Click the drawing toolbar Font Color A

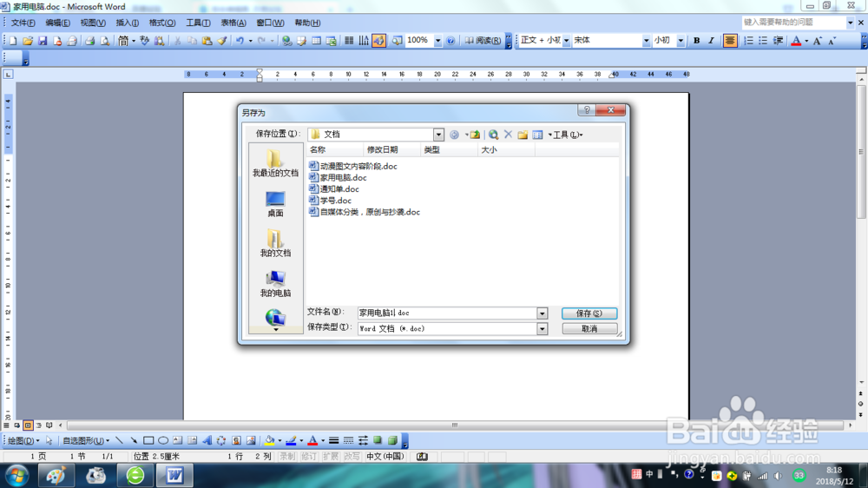click(312, 441)
